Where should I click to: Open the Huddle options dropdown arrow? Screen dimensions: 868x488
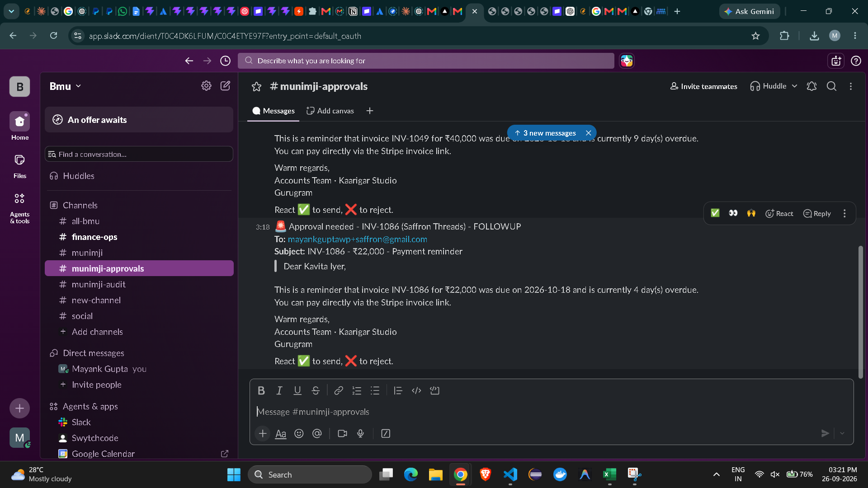click(794, 86)
